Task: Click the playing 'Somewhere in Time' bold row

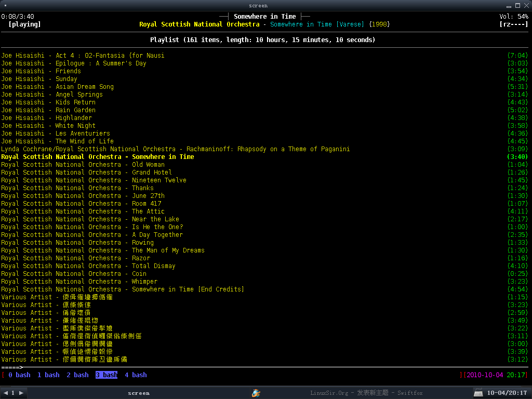Action: coord(264,157)
